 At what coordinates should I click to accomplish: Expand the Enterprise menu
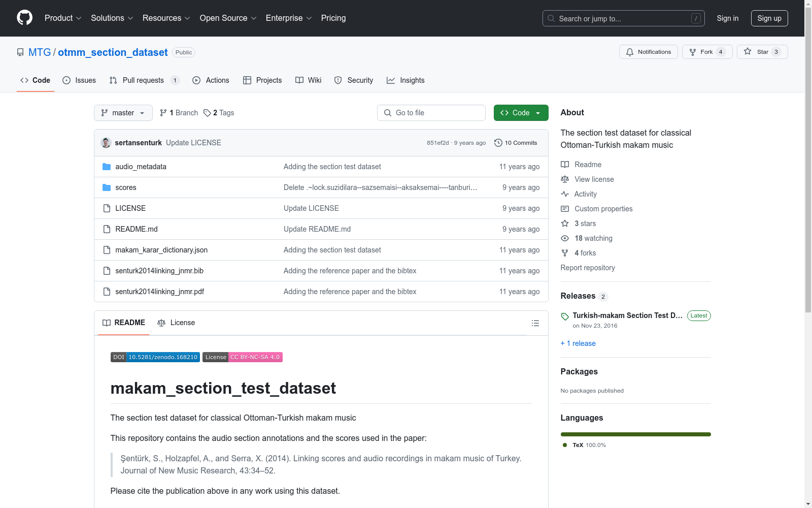(289, 18)
